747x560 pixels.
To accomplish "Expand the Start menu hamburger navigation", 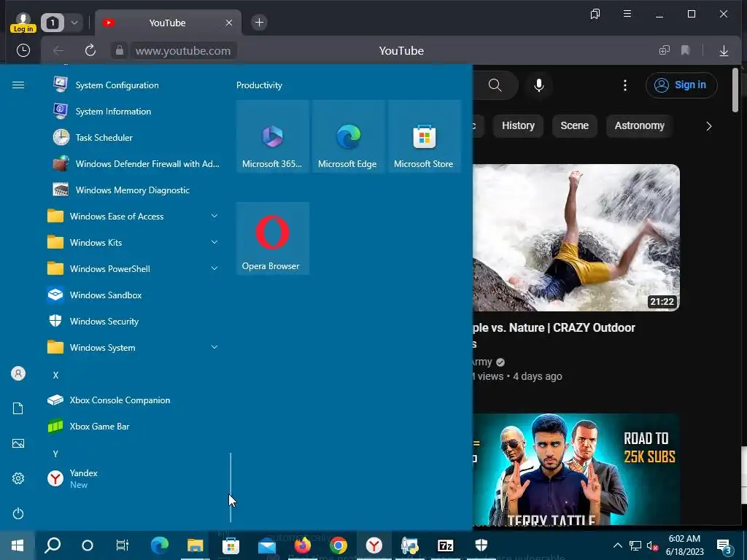I will point(18,85).
